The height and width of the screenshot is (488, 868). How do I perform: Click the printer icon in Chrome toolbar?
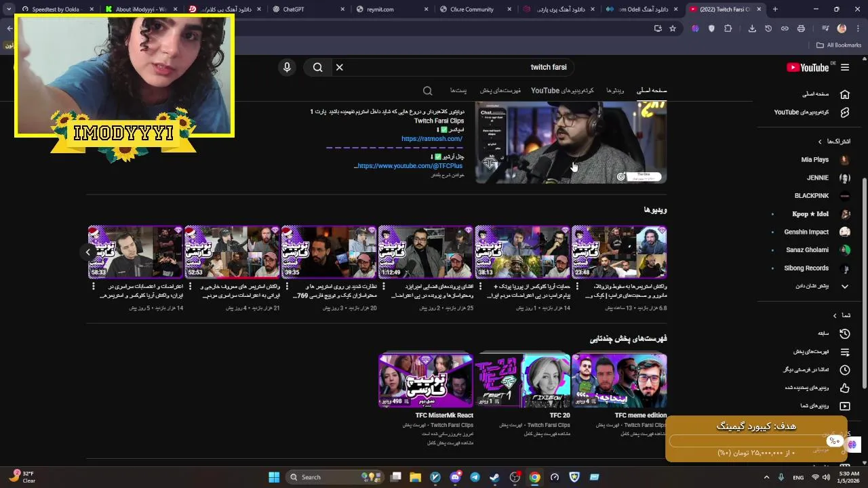tap(801, 28)
